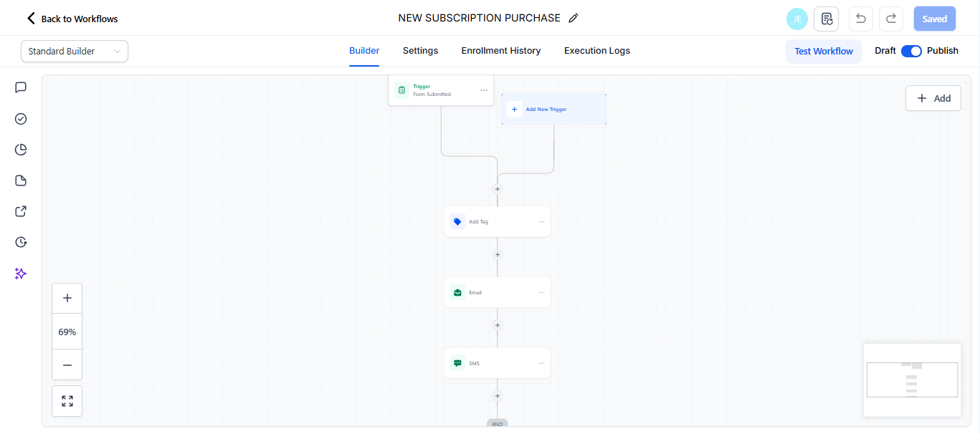This screenshot has height=434, width=980.
Task: Open the Standard Builder dropdown
Action: 75,52
